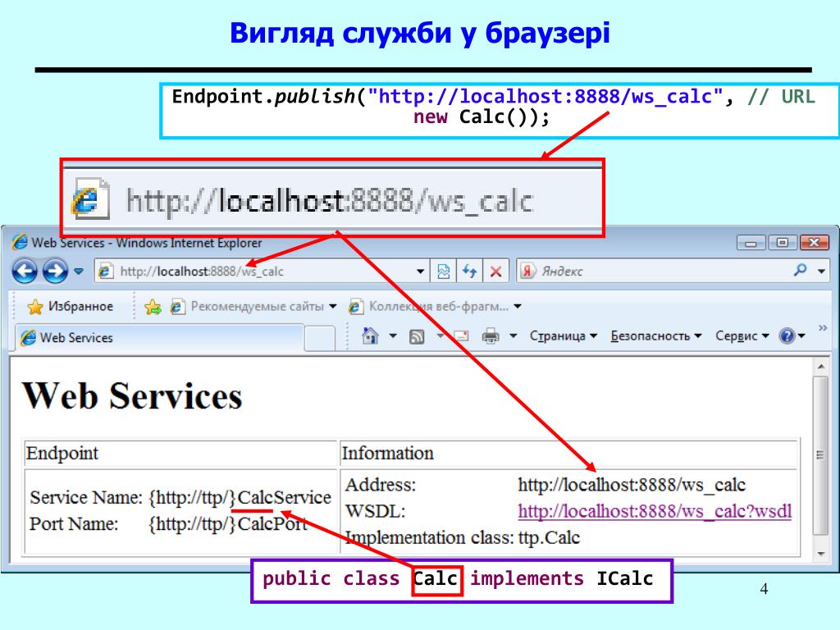This screenshot has height=630, width=840.
Task: Click the Endpoint column header
Action: pyautogui.click(x=62, y=453)
